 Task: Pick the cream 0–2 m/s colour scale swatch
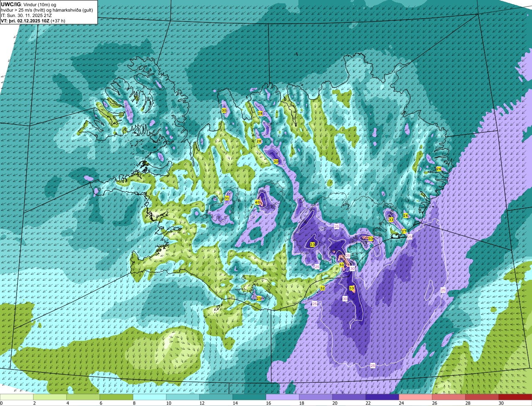(17, 397)
